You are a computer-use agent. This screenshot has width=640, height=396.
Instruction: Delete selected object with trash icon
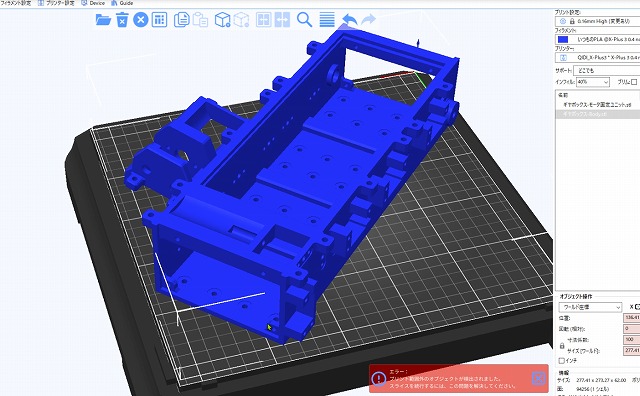122,20
